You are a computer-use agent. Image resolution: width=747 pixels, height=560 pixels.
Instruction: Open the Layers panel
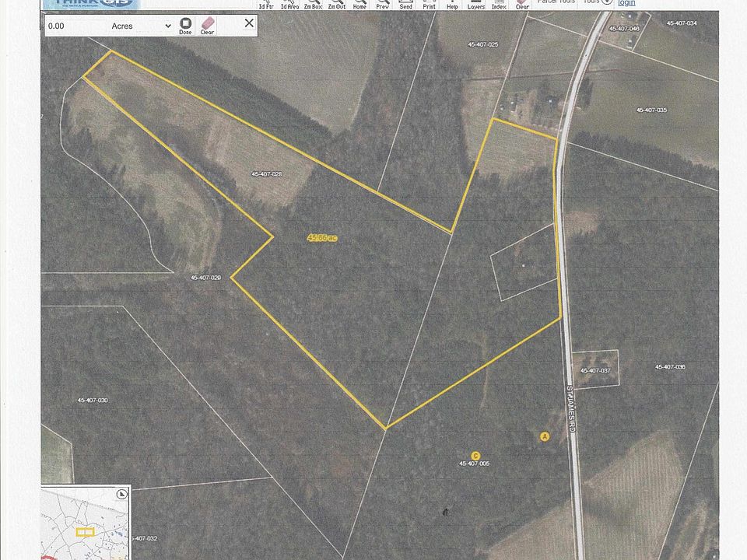476,5
